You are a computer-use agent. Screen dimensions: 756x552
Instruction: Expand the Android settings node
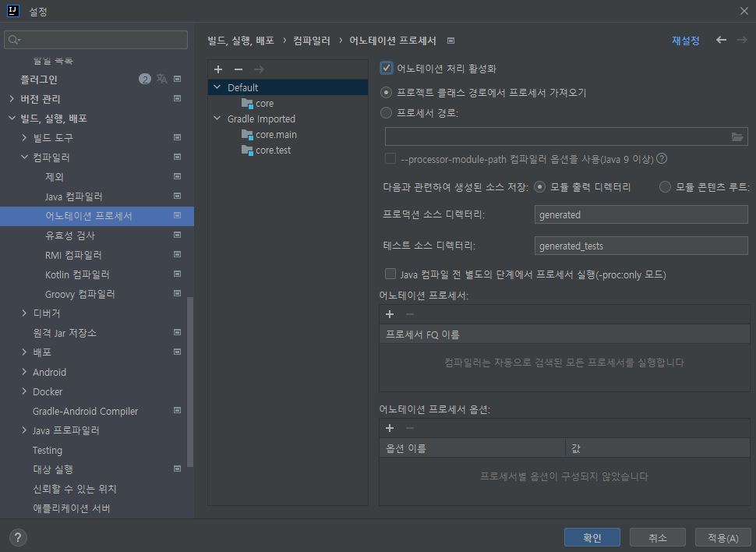pyautogui.click(x=24, y=372)
